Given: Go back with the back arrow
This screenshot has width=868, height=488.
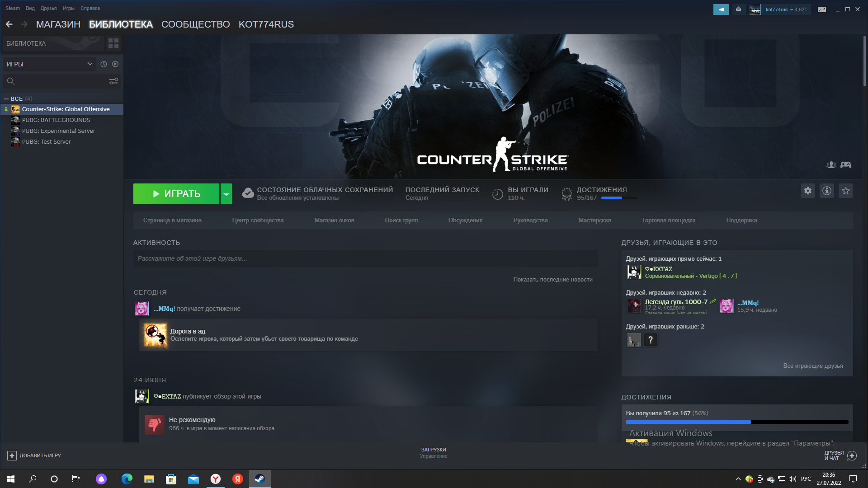Looking at the screenshot, I should click(x=9, y=24).
